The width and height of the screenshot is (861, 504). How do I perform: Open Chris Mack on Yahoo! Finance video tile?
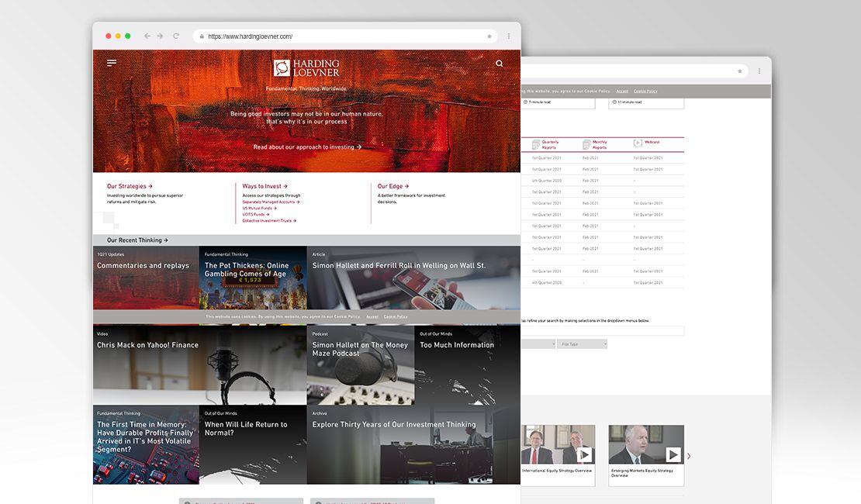click(x=200, y=365)
